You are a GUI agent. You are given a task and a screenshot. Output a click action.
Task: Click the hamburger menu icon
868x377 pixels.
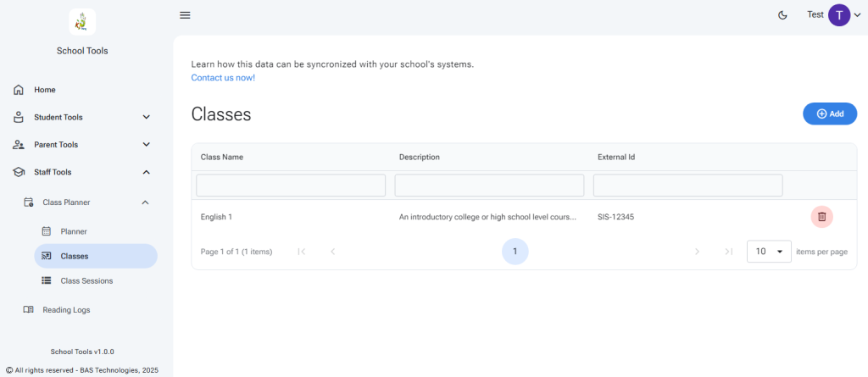click(x=185, y=14)
